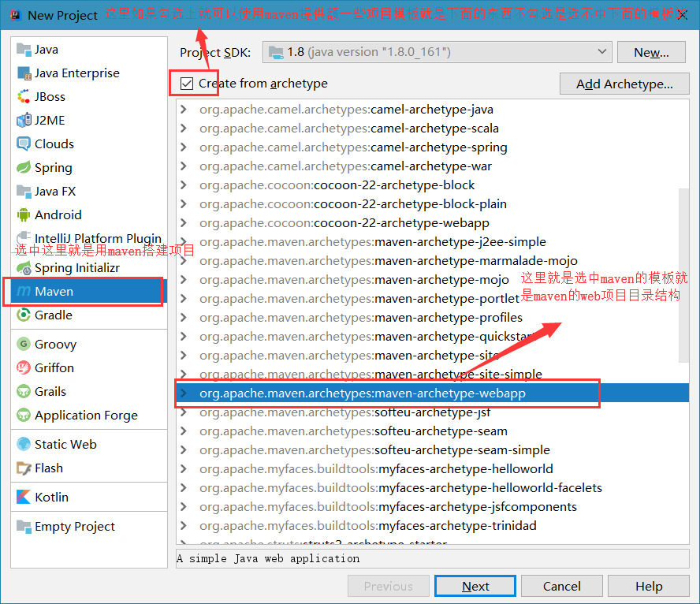700x604 pixels.
Task: Click the 'Cancel' button
Action: coord(561,586)
